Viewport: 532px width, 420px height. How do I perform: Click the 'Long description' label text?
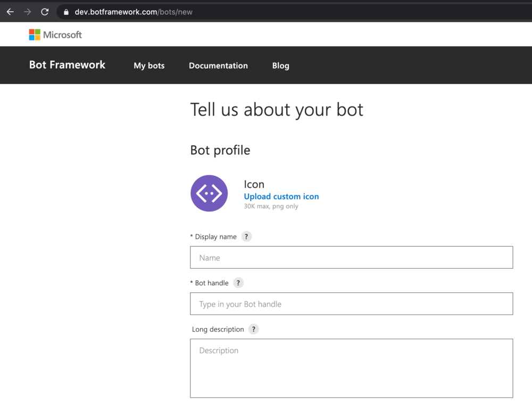coord(218,330)
